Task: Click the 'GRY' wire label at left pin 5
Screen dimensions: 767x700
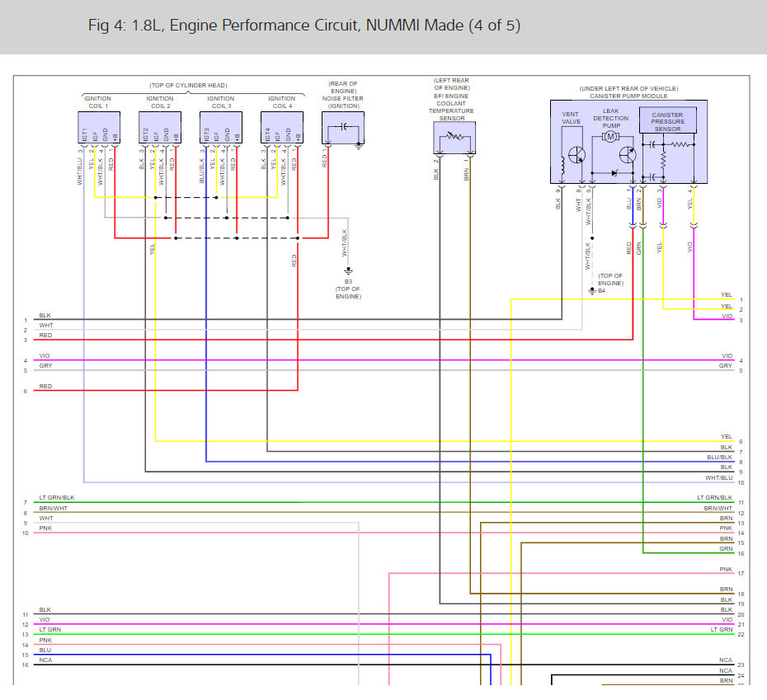Action: click(45, 365)
